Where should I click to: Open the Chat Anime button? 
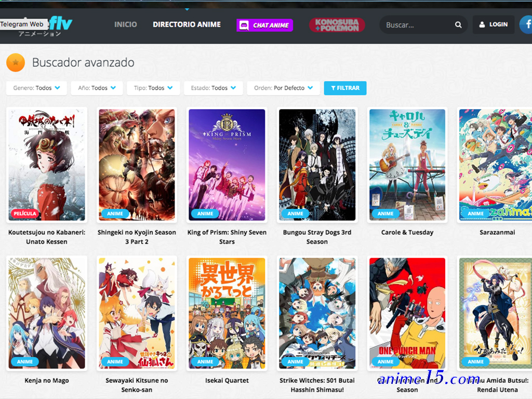(x=264, y=25)
